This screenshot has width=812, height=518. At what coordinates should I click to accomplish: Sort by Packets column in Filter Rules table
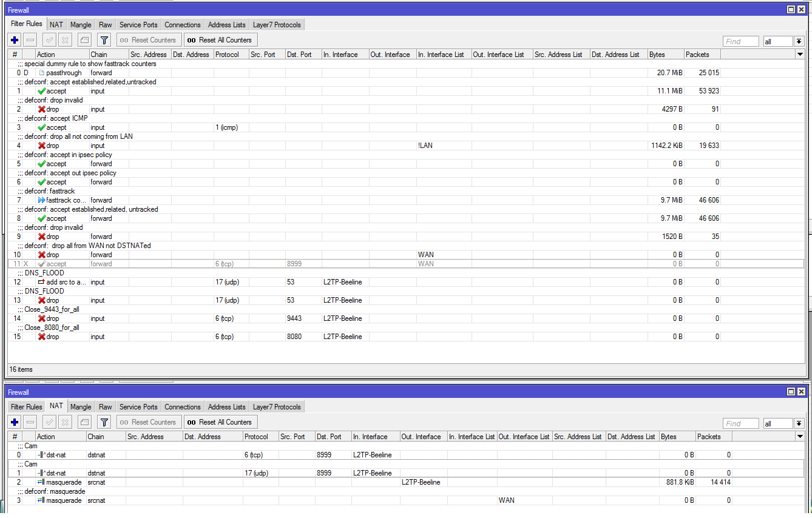(x=702, y=55)
